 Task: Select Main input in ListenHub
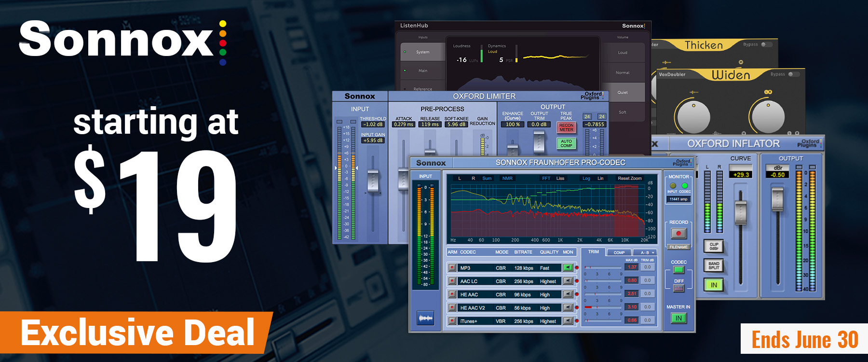pyautogui.click(x=423, y=70)
